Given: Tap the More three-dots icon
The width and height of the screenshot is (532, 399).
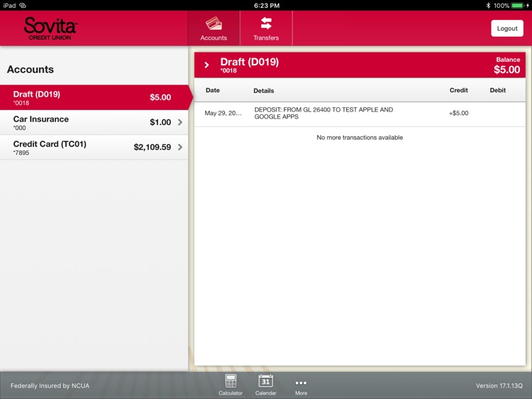Looking at the screenshot, I should click(x=301, y=383).
